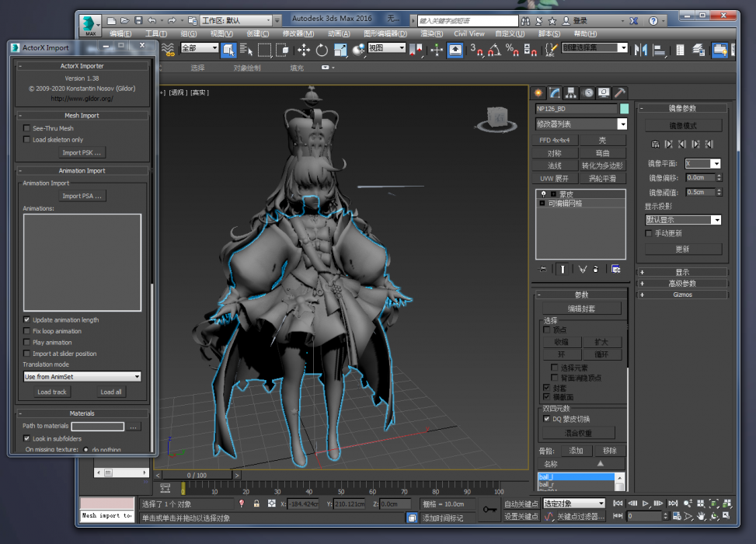The image size is (756, 544).
Task: Click the binoculars search icon
Action: click(525, 21)
